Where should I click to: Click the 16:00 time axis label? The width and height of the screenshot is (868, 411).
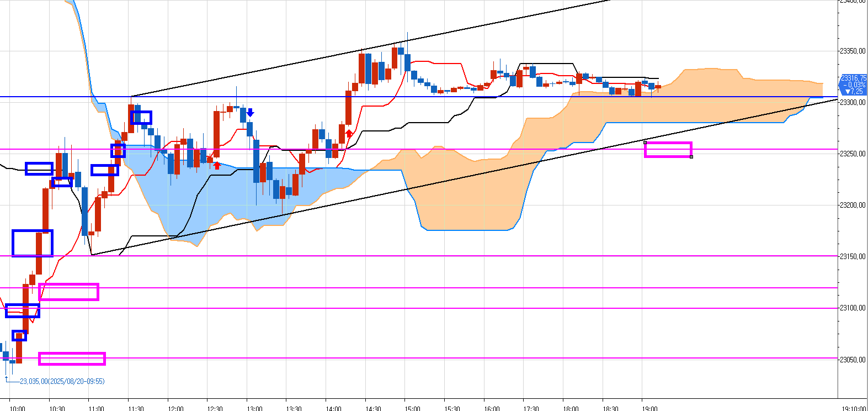click(x=492, y=408)
